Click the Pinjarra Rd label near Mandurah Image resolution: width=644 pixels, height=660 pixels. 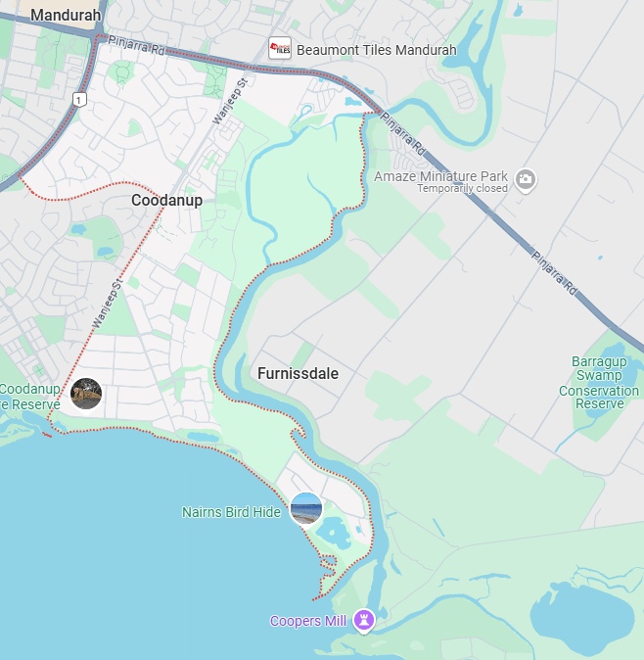point(137,45)
